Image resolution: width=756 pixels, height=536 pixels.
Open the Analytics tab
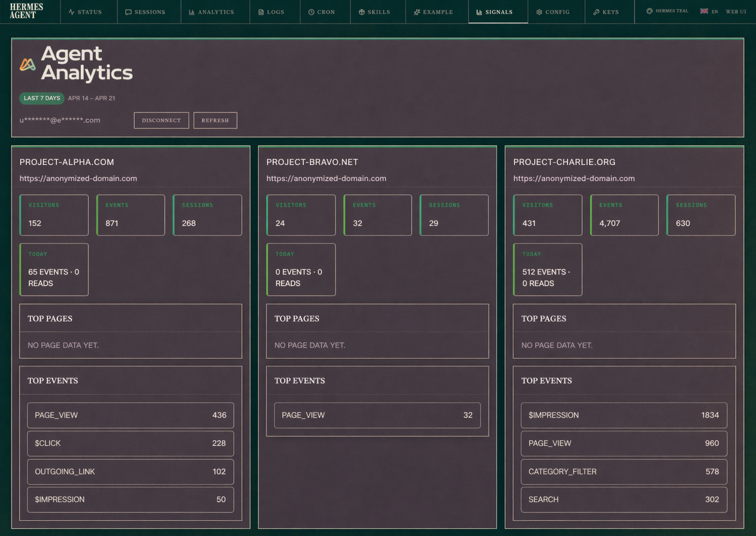click(x=215, y=12)
